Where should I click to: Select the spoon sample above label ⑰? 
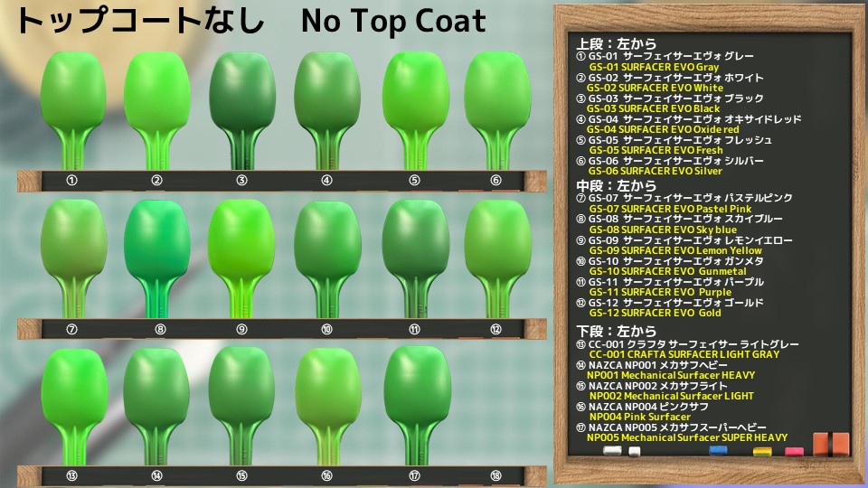[x=417, y=407]
